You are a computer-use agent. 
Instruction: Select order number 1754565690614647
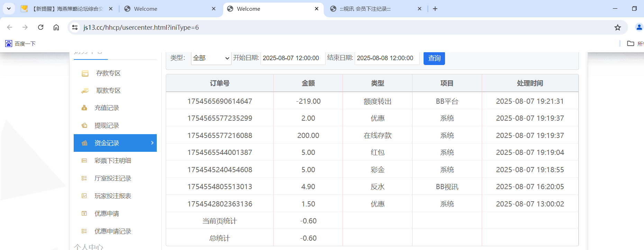(220, 101)
